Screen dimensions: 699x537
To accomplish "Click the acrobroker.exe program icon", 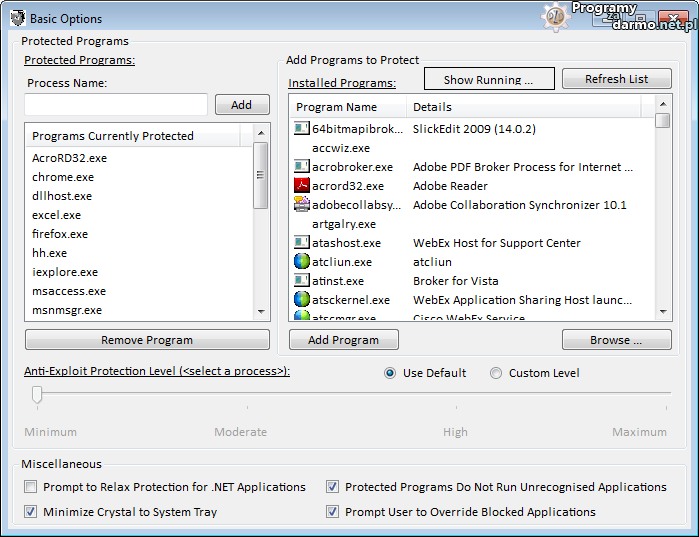I will 302,167.
